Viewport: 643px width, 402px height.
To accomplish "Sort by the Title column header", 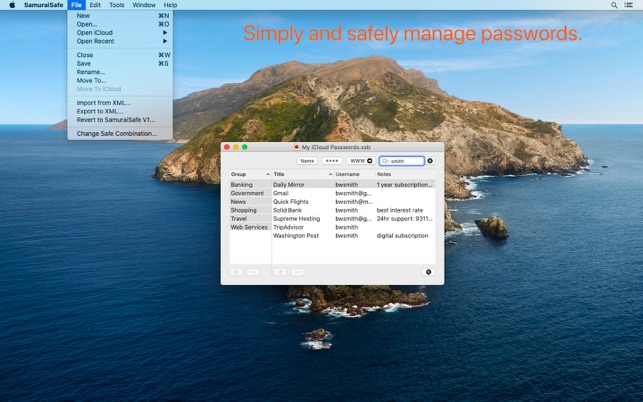I will [x=302, y=174].
